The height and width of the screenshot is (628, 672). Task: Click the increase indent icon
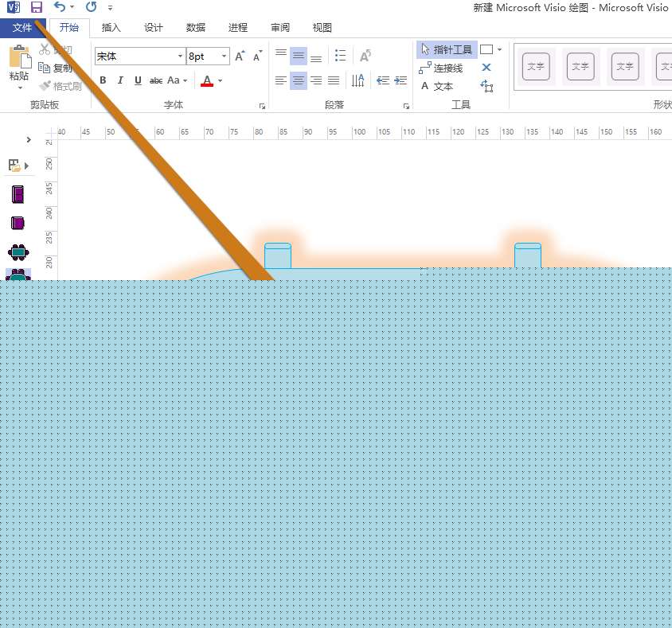[x=400, y=80]
